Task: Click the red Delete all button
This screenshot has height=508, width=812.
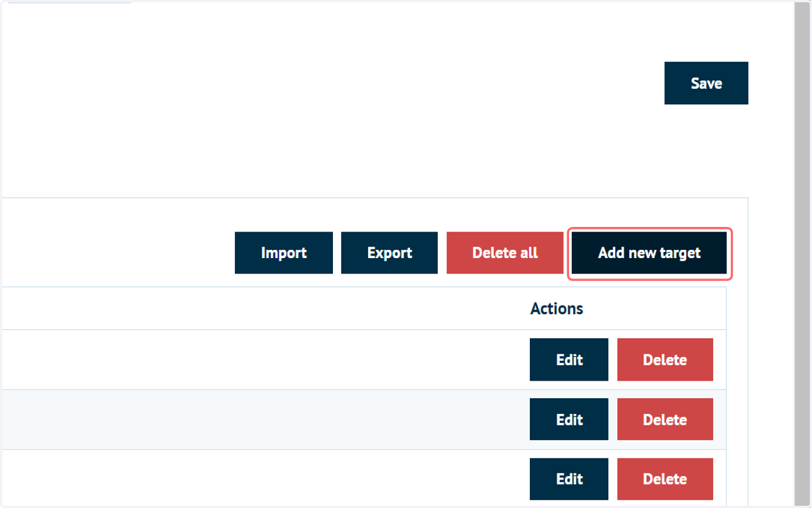Action: [x=505, y=253]
